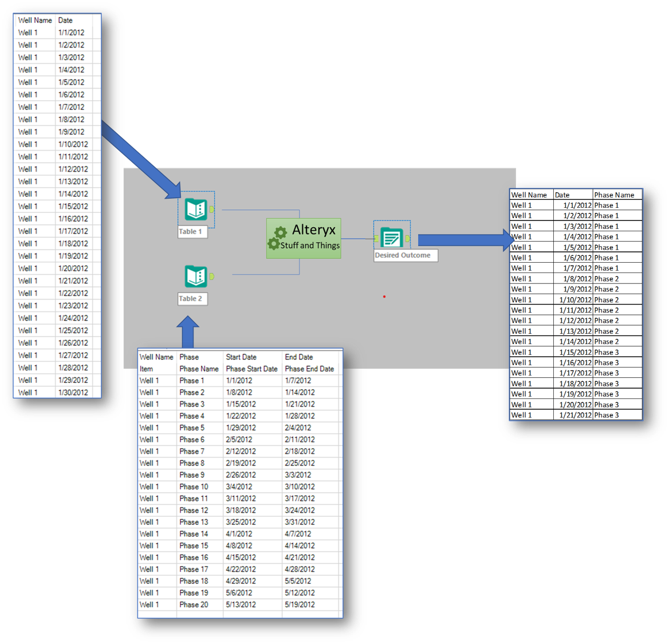The height and width of the screenshot is (644, 669).
Task: Select the Phase Name column header in output table
Action: click(x=615, y=195)
